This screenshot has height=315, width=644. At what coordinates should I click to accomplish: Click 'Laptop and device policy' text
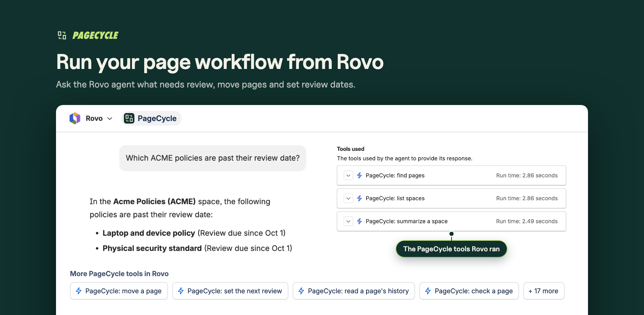tap(149, 233)
